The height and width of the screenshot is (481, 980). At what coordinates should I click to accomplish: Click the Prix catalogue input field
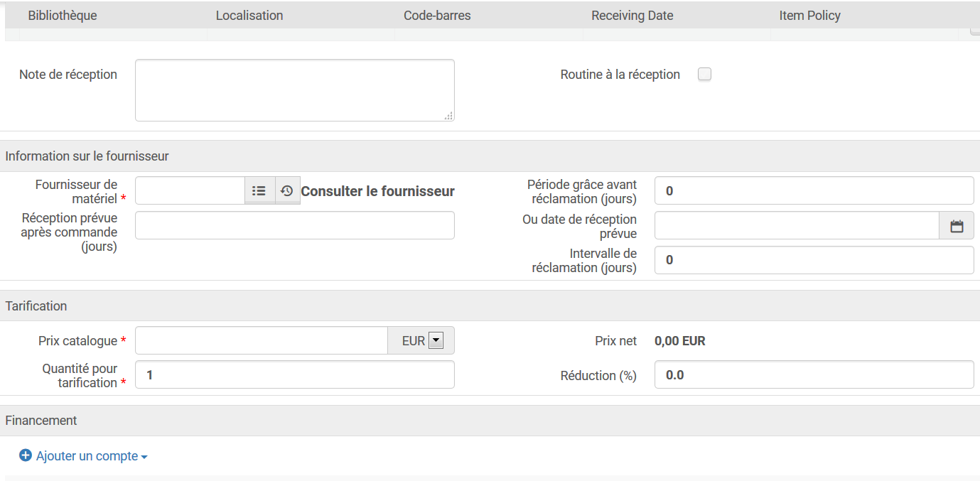click(x=261, y=341)
